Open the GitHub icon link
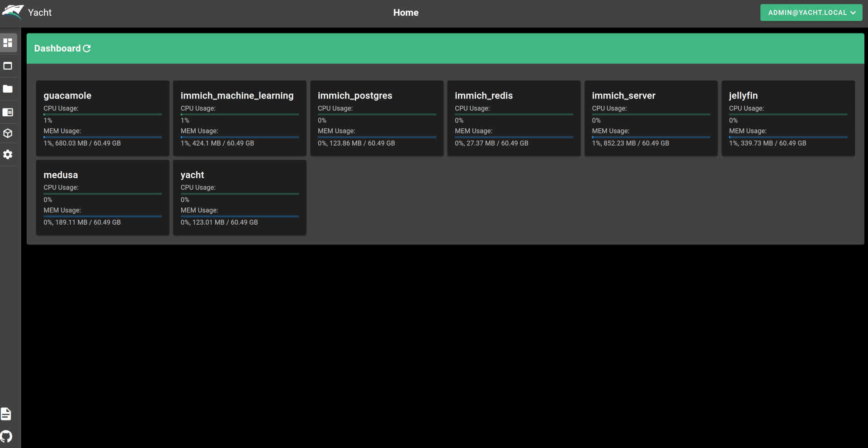 pos(6,436)
